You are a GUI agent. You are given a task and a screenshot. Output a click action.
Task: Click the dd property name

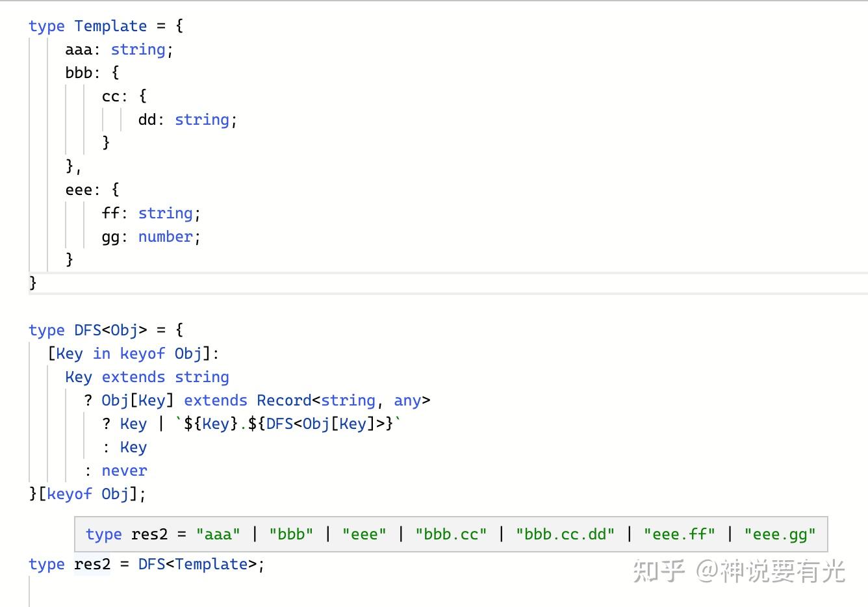tap(146, 120)
